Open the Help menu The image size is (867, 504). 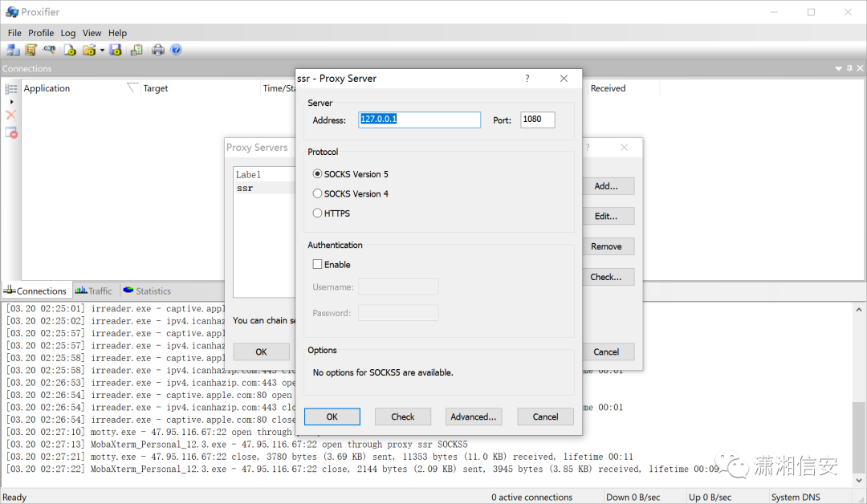(x=117, y=33)
